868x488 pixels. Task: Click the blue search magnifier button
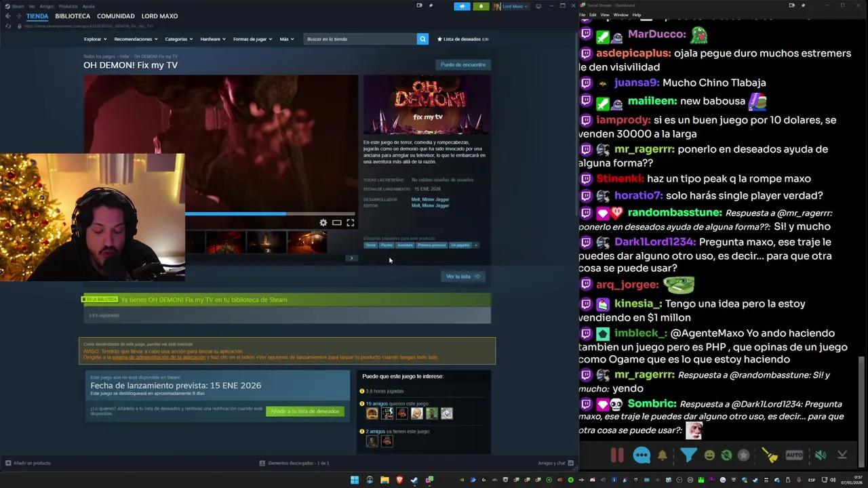(422, 39)
